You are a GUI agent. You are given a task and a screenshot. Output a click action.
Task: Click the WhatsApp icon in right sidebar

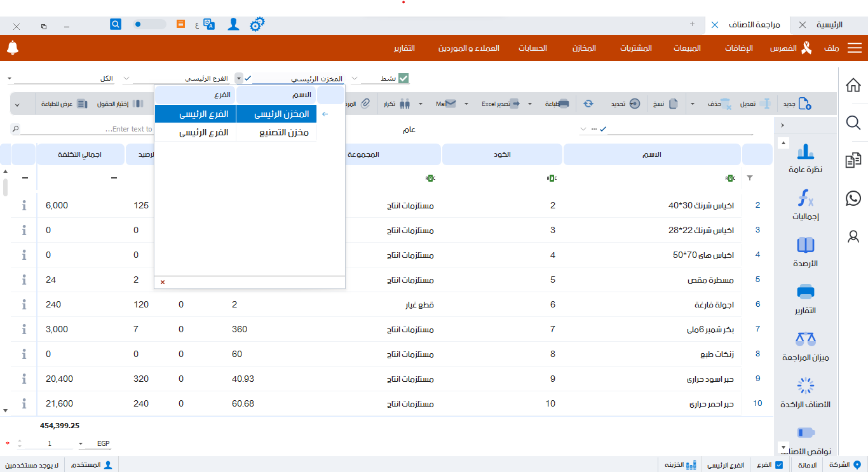[853, 199]
